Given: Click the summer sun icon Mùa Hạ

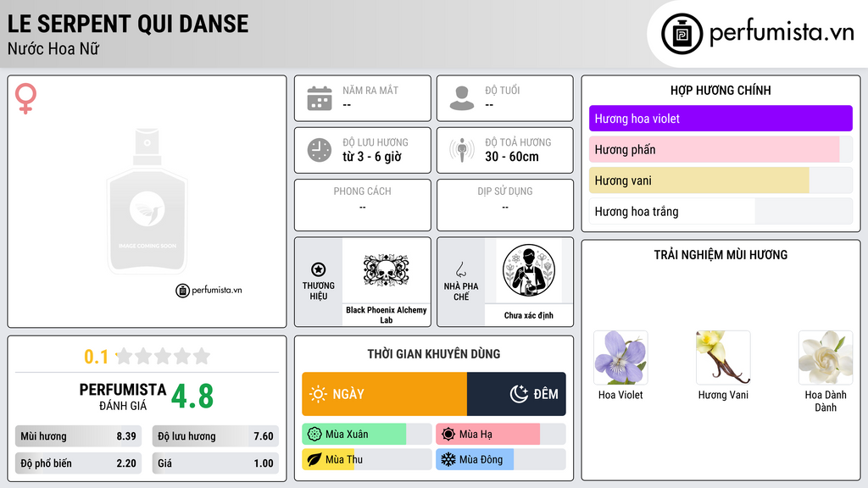Looking at the screenshot, I should 448,435.
